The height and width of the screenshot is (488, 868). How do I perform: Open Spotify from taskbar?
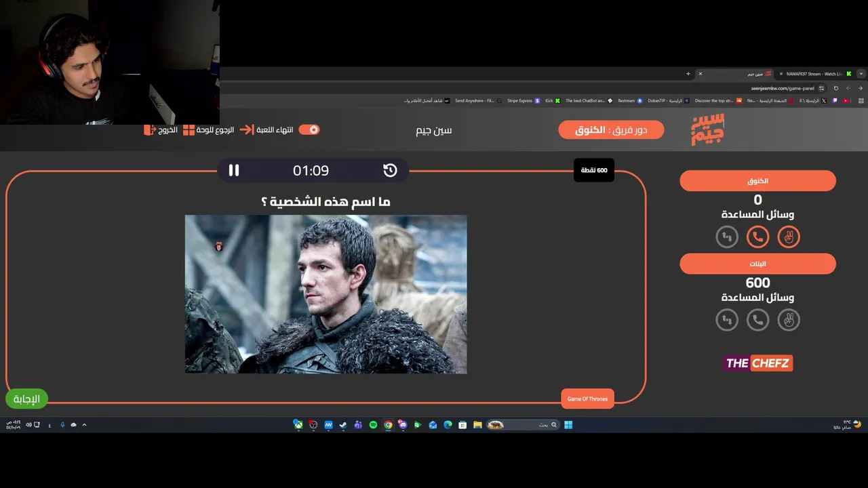click(373, 425)
